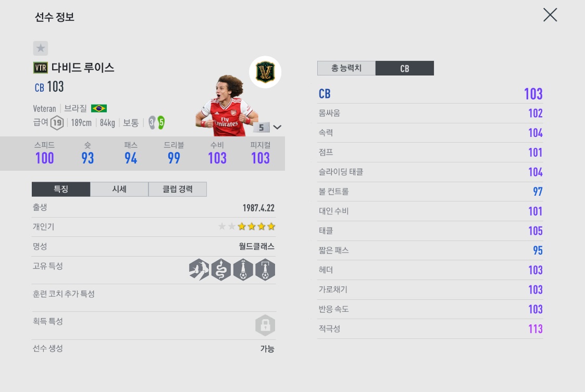Select the 특징 tab
585x392 pixels.
61,189
